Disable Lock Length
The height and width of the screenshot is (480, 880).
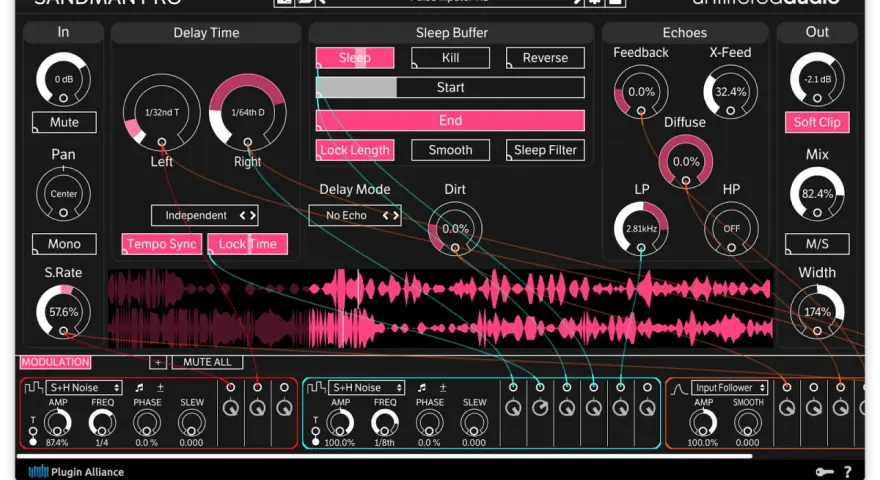pos(355,150)
